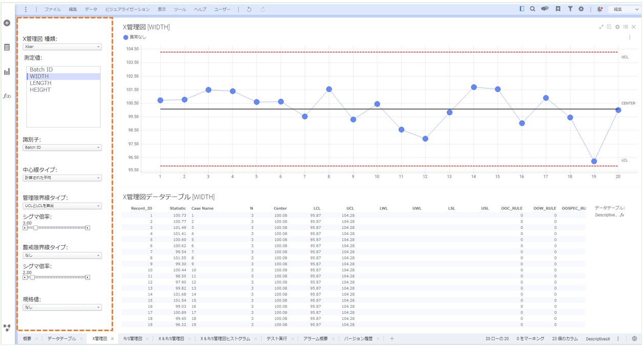Switch to the データテーブル tab
The image size is (644, 346).
(x=62, y=339)
